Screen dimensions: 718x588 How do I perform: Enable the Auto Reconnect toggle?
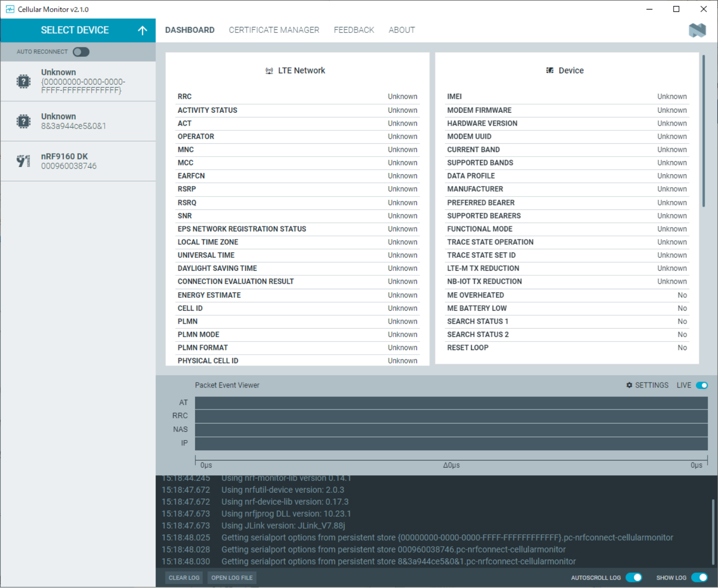tap(81, 52)
